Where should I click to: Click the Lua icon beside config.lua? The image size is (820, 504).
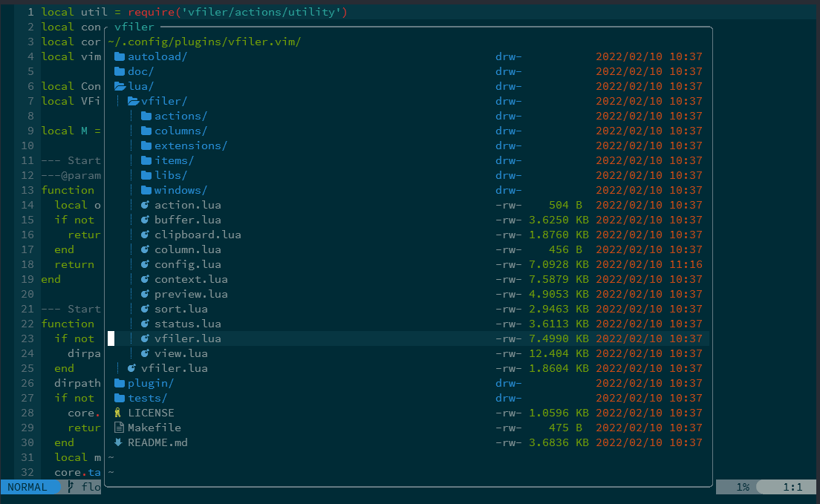point(146,264)
